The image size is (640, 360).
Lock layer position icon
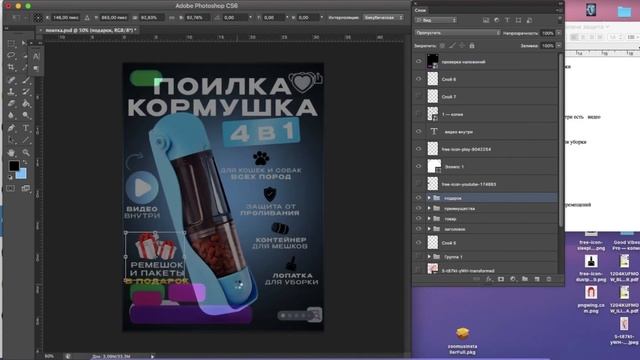click(462, 46)
